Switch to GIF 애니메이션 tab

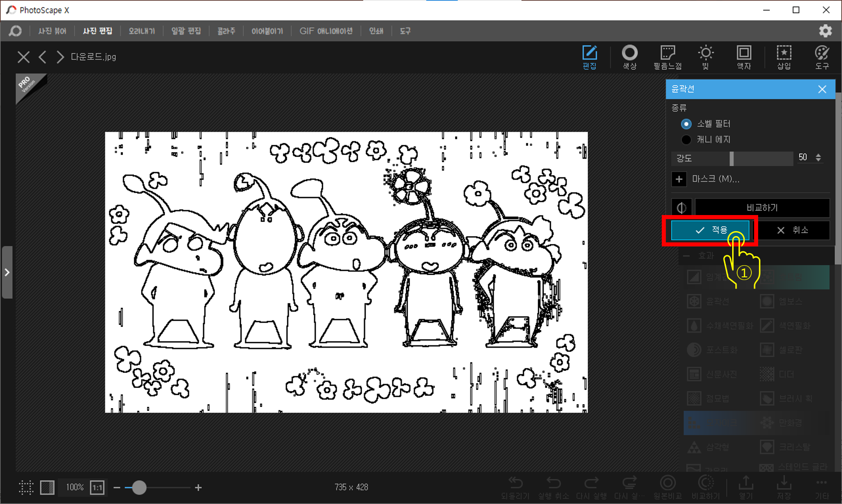(x=326, y=31)
